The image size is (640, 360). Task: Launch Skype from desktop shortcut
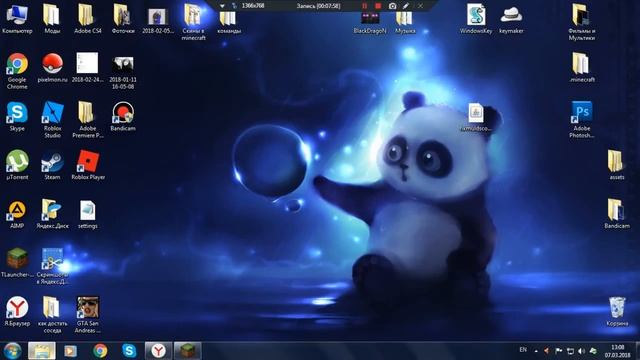[x=17, y=116]
